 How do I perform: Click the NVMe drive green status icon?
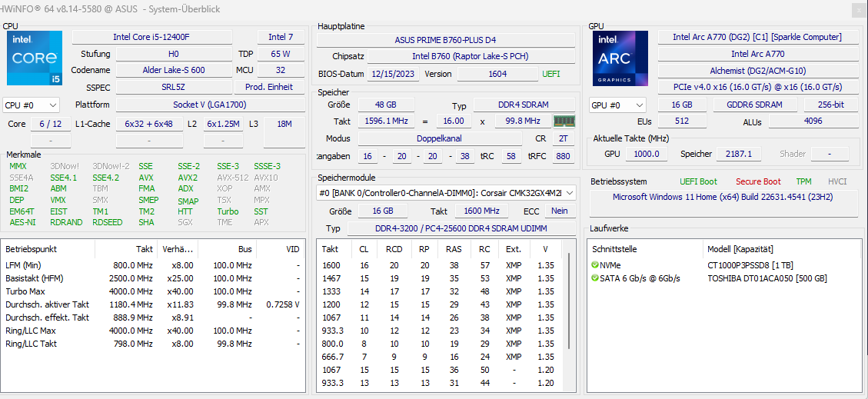595,265
